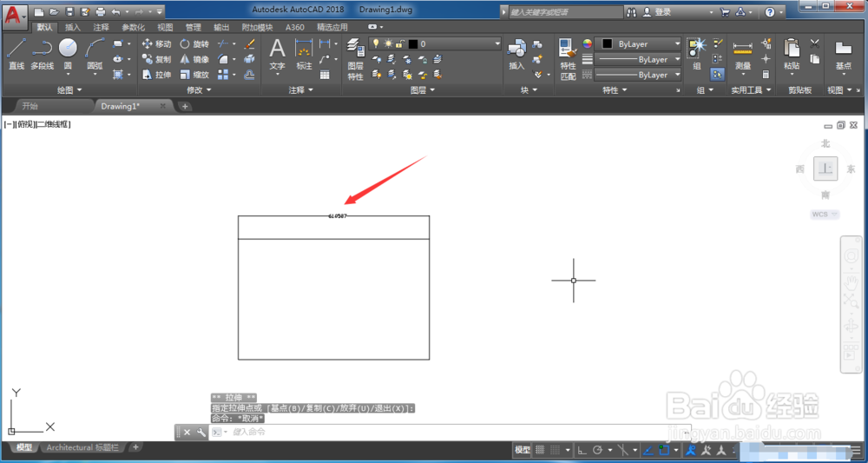Click the Cut scissors icon
This screenshot has height=463, width=868.
coord(815,43)
